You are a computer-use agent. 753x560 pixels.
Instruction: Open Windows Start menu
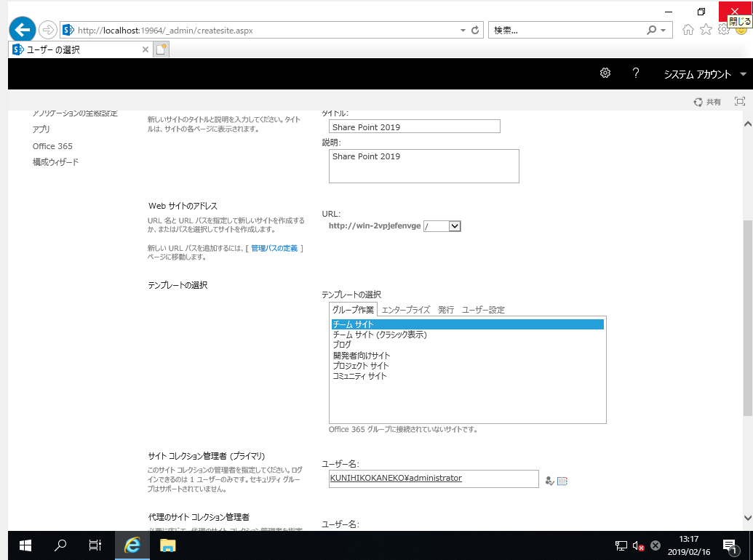[x=25, y=545]
